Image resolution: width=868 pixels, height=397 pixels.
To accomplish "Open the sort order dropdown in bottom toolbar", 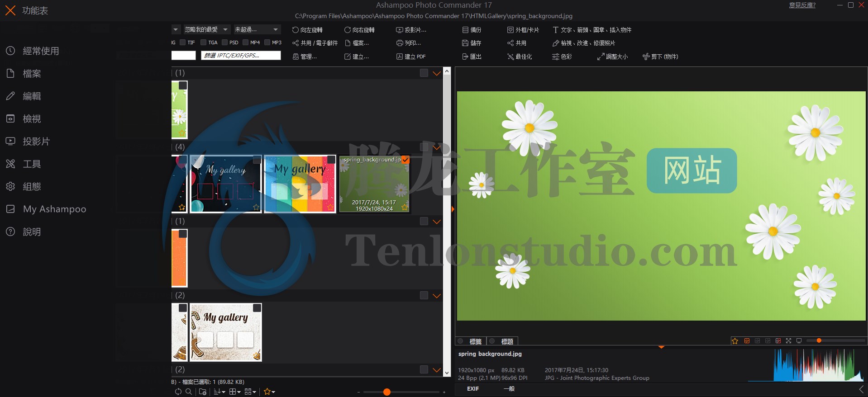I will click(x=219, y=392).
